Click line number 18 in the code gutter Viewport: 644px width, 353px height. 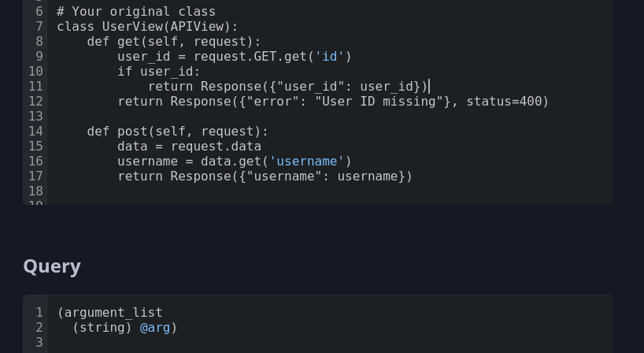click(x=35, y=191)
